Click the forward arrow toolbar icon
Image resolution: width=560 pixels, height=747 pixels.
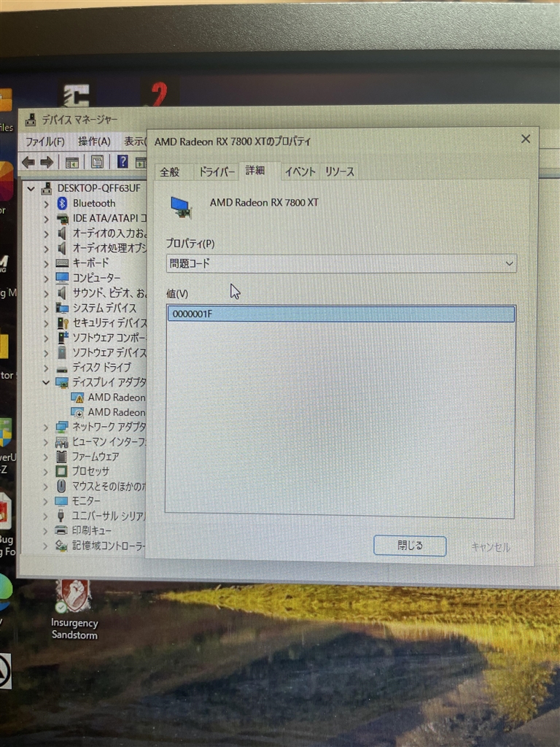(x=47, y=163)
